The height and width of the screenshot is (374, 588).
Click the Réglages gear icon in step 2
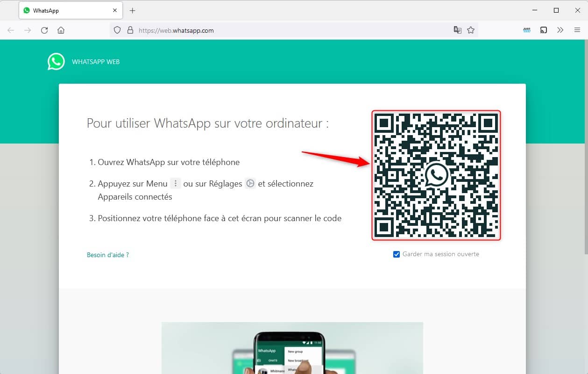(250, 184)
